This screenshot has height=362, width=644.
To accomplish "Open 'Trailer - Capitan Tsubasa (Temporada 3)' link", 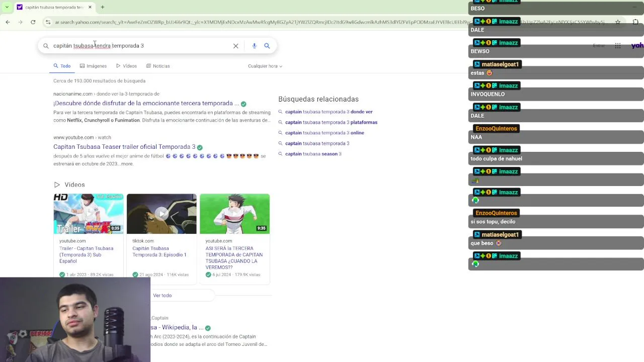I will click(x=86, y=255).
